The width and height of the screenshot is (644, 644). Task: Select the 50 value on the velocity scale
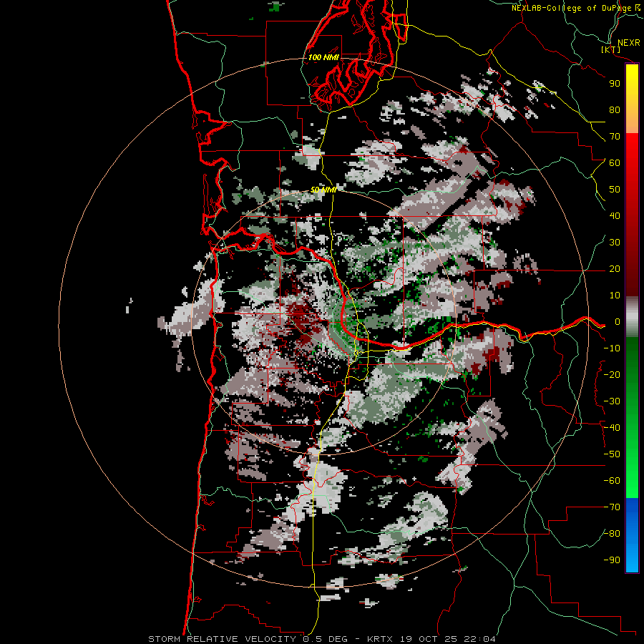(x=615, y=190)
